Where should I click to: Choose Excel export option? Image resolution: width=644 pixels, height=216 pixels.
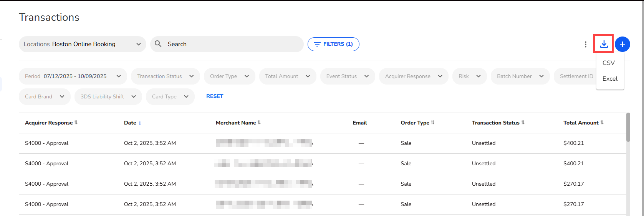pos(610,78)
